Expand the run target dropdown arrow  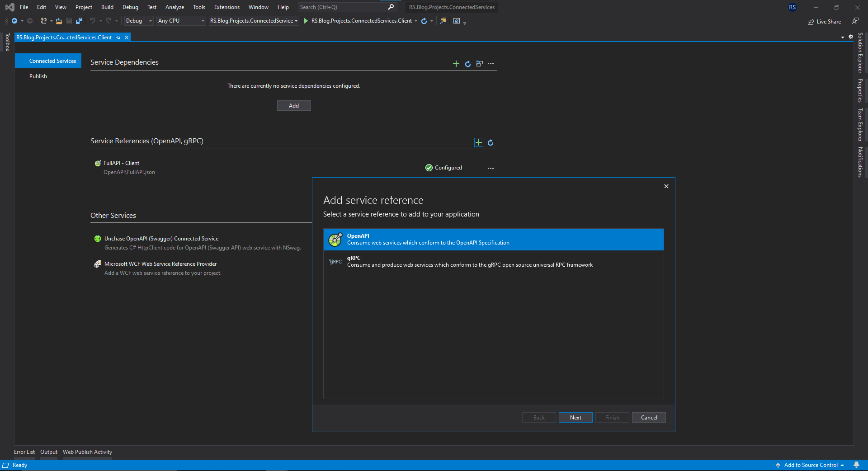tap(416, 21)
